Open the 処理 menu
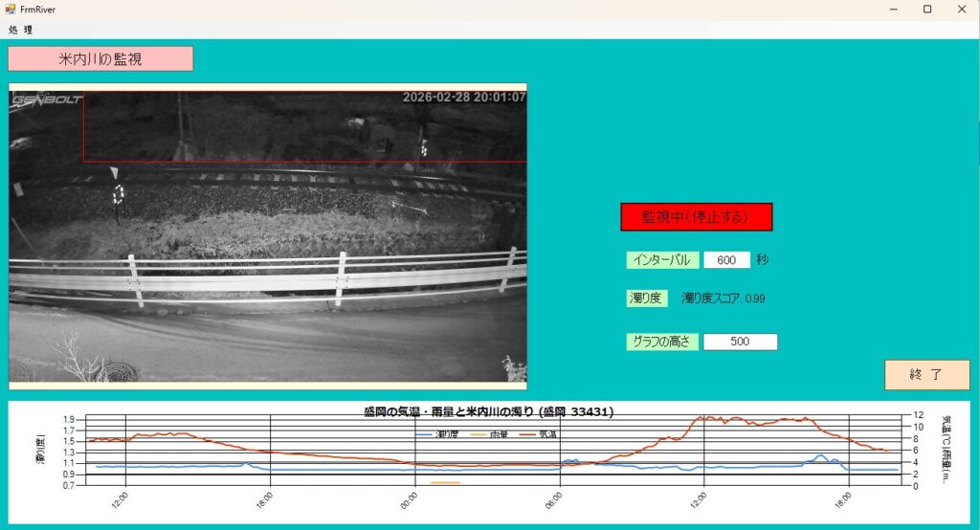Viewport: 980px width, 530px height. point(20,30)
